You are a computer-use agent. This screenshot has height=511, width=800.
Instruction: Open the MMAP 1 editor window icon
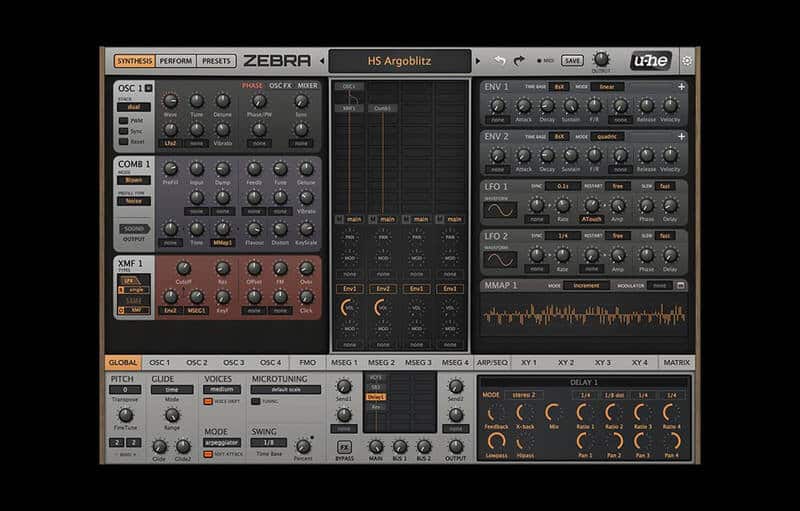click(x=681, y=286)
